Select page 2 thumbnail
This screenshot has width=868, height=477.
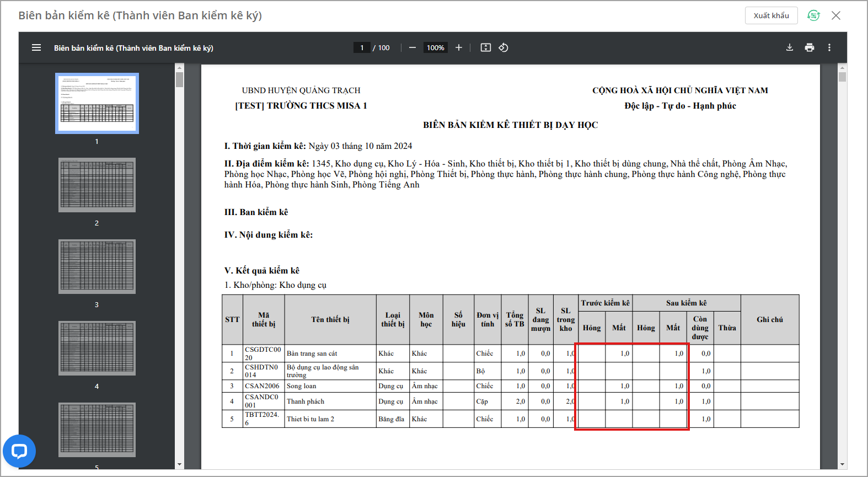tap(97, 185)
